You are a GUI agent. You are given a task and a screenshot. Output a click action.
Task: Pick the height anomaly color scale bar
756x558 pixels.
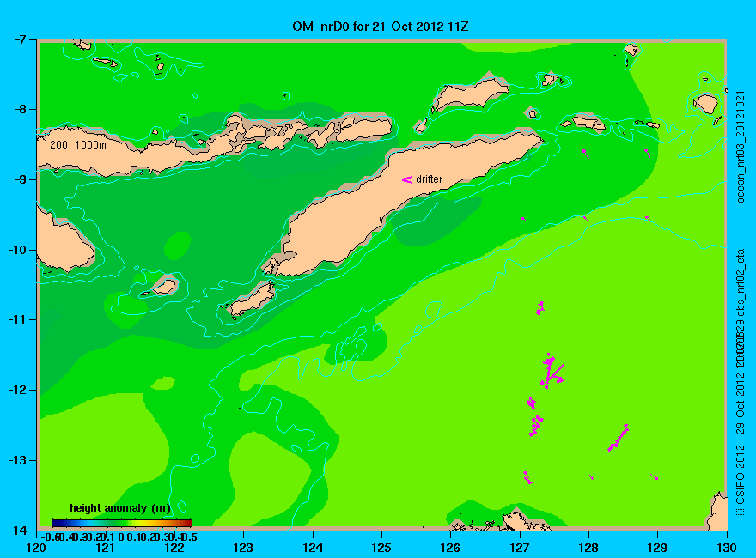tap(122, 523)
